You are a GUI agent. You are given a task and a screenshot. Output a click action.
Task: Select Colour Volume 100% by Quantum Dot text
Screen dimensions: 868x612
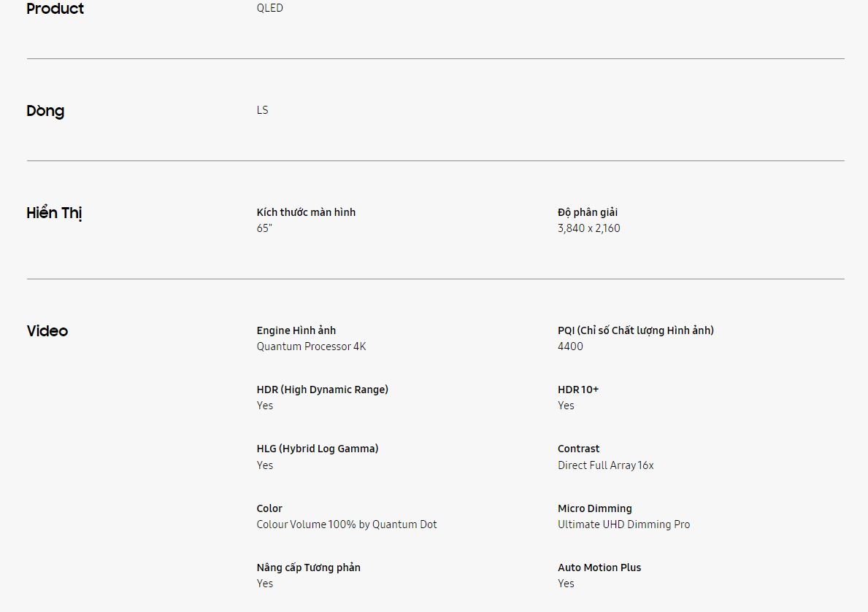(347, 524)
